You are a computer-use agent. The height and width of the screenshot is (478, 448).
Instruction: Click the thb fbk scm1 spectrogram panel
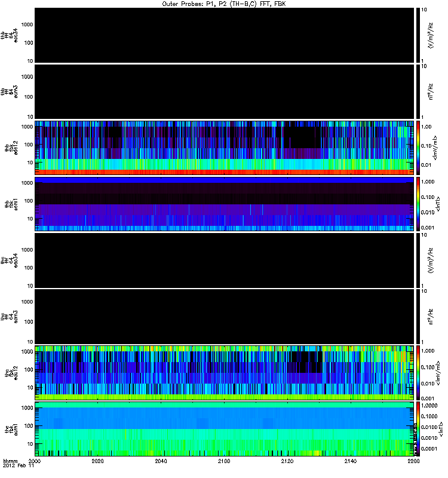coord(224,204)
